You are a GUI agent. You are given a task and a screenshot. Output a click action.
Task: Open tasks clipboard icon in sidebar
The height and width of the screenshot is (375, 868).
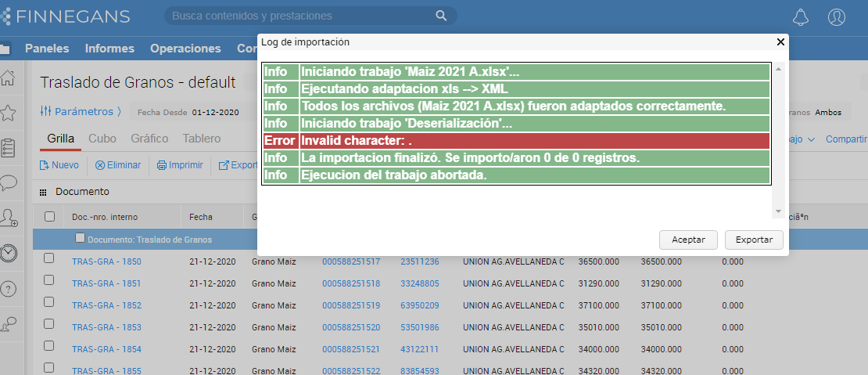click(9, 148)
